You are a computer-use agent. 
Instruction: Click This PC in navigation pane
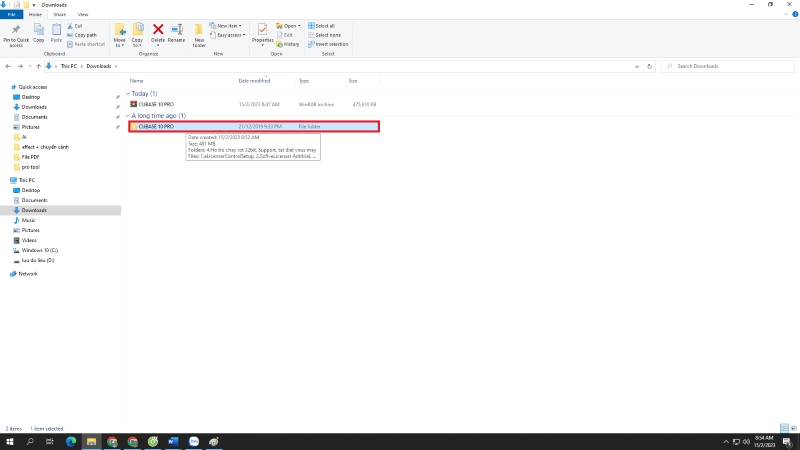click(x=27, y=180)
